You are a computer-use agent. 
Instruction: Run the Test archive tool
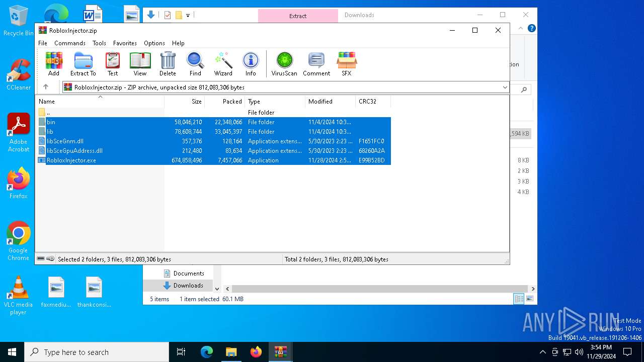coord(113,64)
